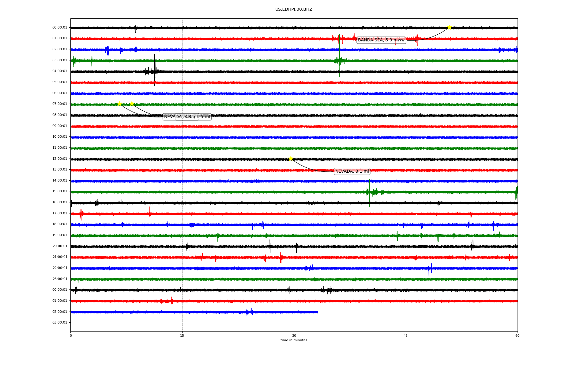Viewport: 588px width, 368px height.
Task: Click the 60 tick on the minutes axis
Action: pyautogui.click(x=517, y=336)
